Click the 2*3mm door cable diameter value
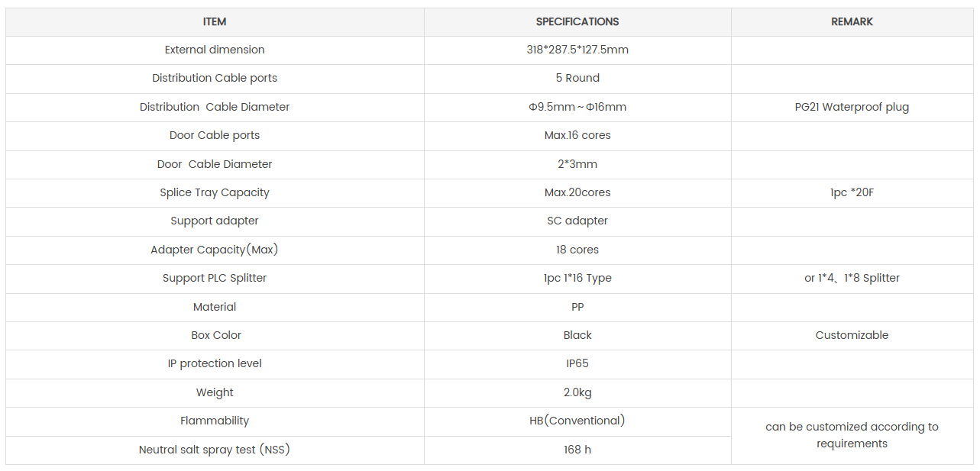This screenshot has height=471, width=980. [577, 164]
